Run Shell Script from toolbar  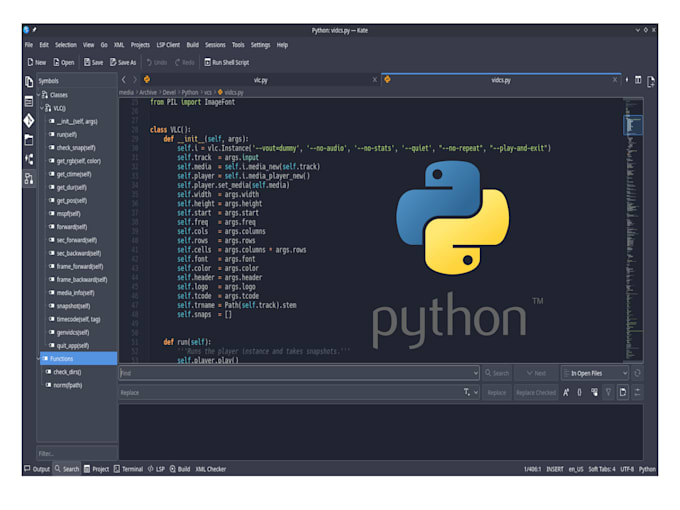tap(226, 62)
